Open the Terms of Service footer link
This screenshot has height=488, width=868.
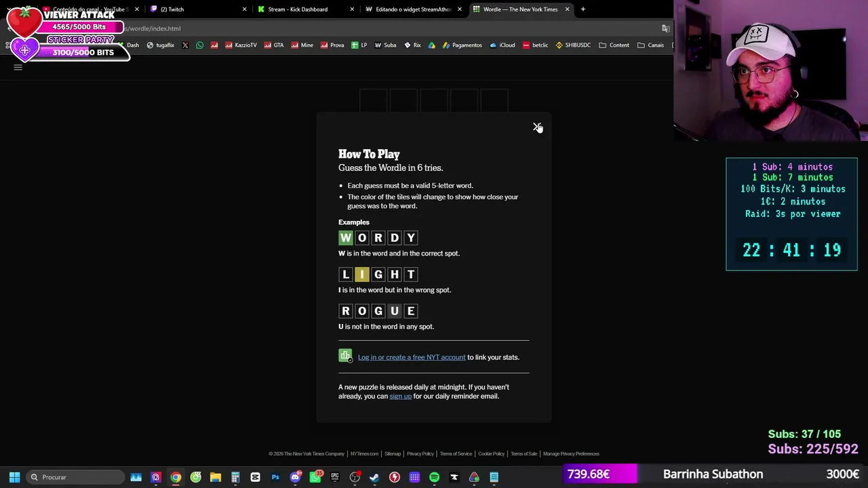(456, 454)
